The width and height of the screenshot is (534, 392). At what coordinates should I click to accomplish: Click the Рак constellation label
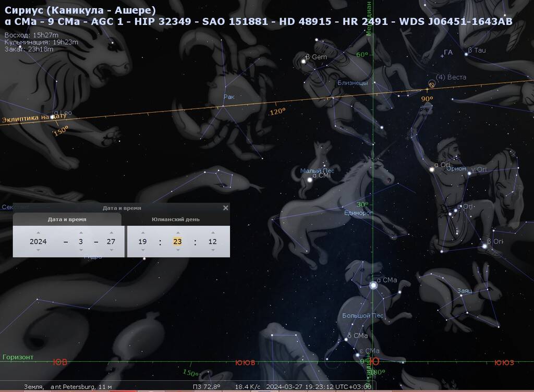tap(229, 97)
